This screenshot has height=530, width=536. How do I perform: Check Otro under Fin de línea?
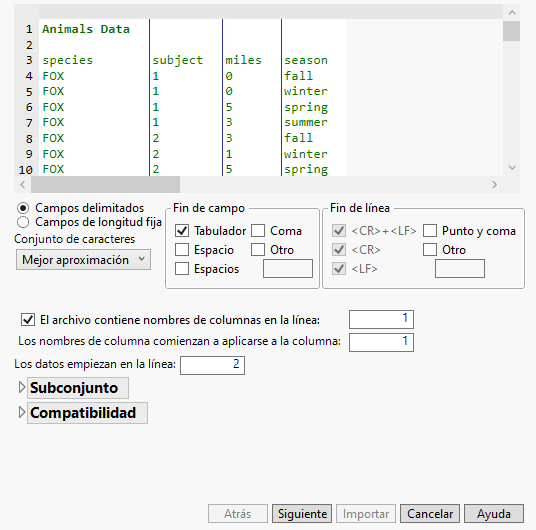pyautogui.click(x=430, y=250)
